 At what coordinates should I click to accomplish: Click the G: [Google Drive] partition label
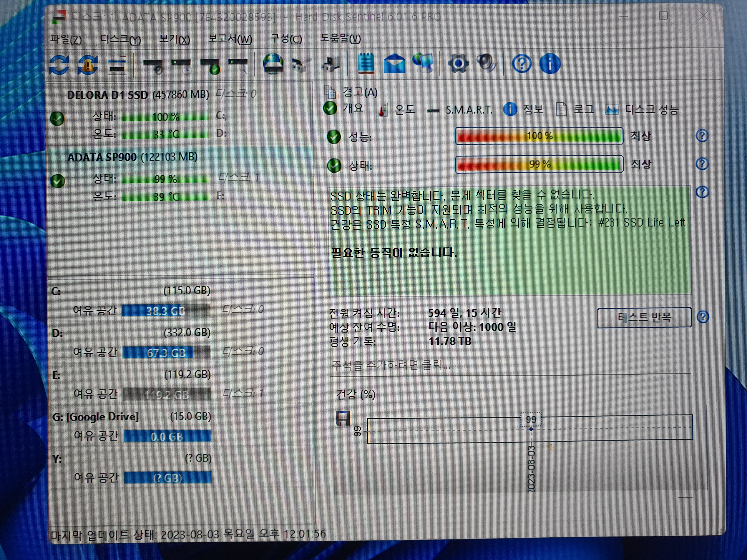click(x=96, y=417)
